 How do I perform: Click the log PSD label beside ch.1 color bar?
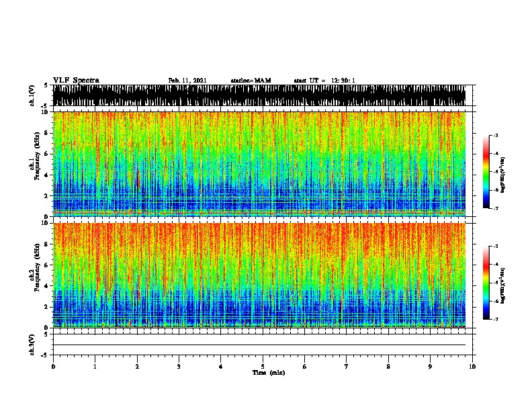tap(503, 175)
